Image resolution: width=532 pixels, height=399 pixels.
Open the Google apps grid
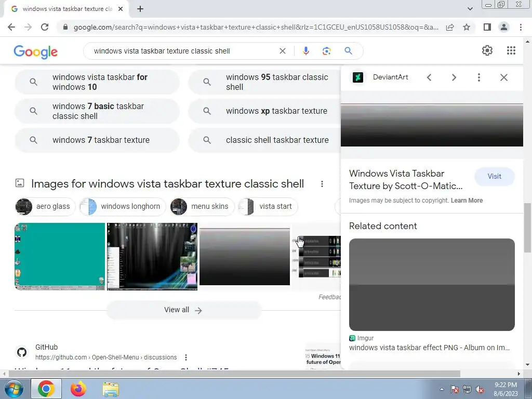click(x=511, y=50)
